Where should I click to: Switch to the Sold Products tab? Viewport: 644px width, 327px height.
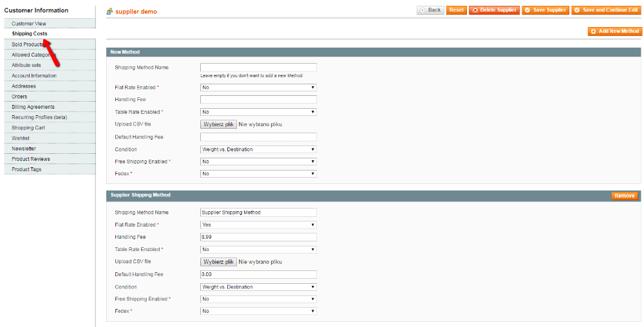click(x=27, y=44)
